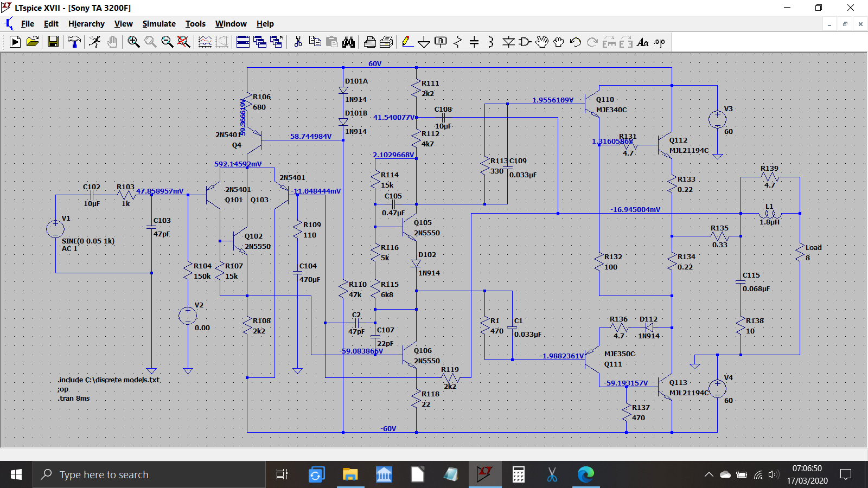Select the Zoom Out magnifier tool
This screenshot has width=868, height=488.
pos(167,42)
